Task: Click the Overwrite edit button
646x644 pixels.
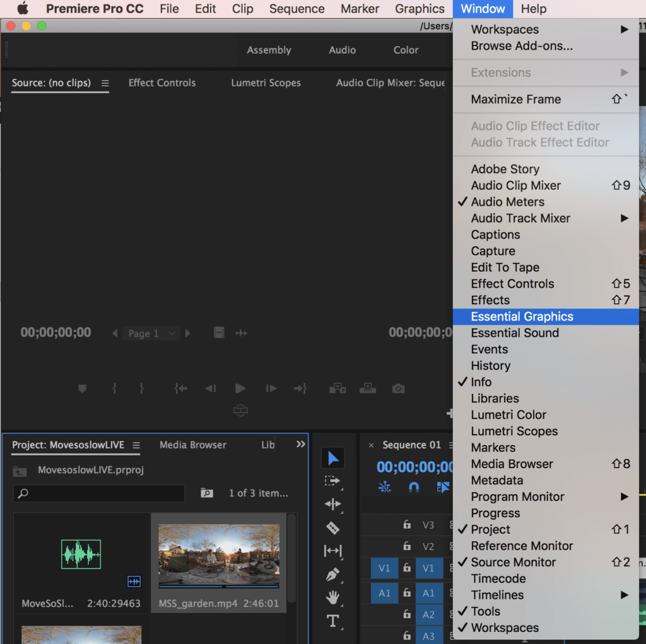Action: pos(368,389)
